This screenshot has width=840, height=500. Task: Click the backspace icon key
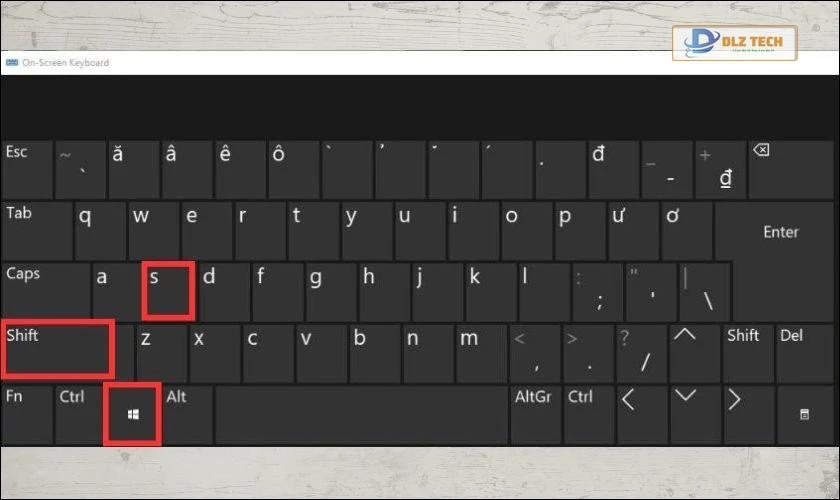click(x=790, y=170)
